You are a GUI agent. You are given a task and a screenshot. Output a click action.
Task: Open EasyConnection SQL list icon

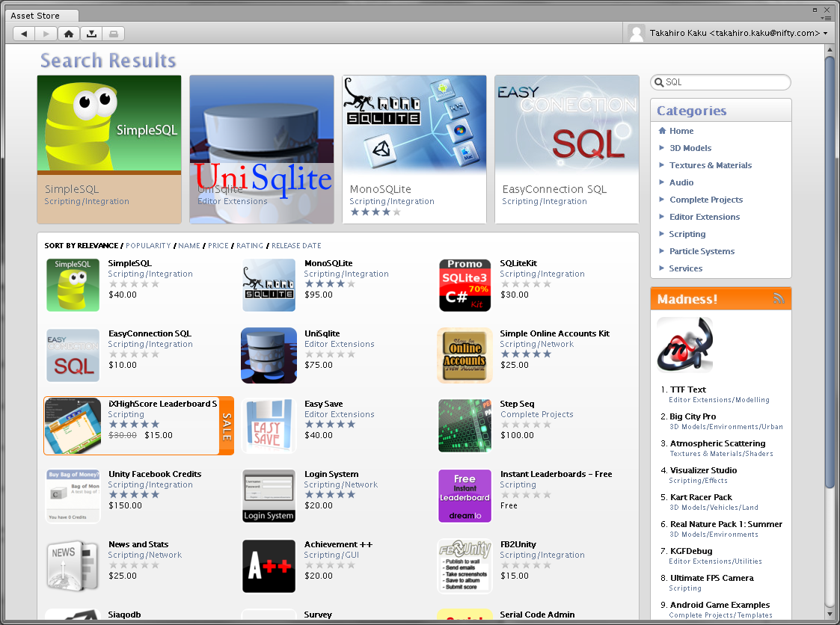click(x=73, y=356)
